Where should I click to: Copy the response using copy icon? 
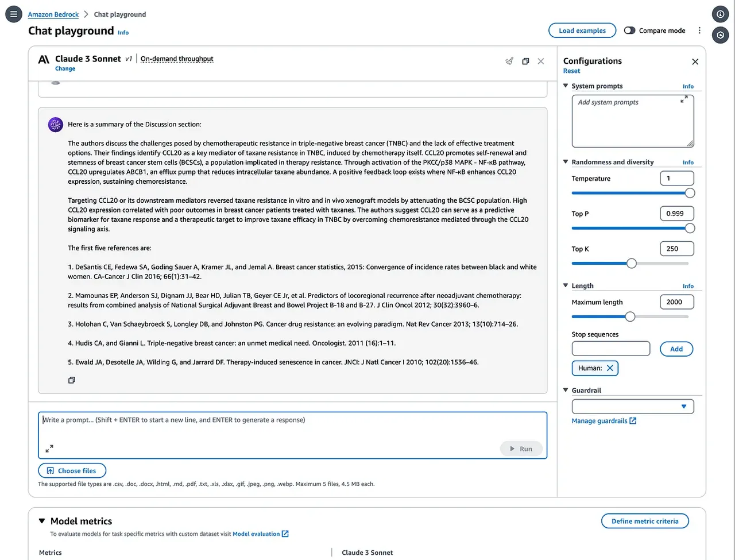click(72, 380)
